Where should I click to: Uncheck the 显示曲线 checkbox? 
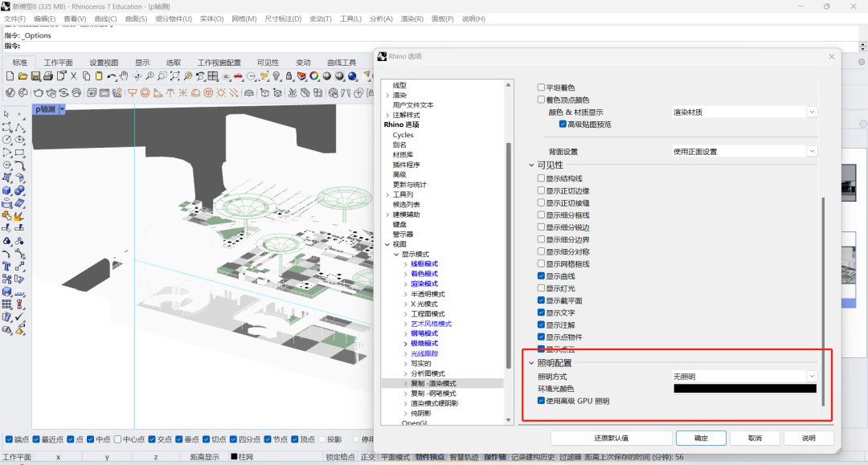(x=541, y=276)
